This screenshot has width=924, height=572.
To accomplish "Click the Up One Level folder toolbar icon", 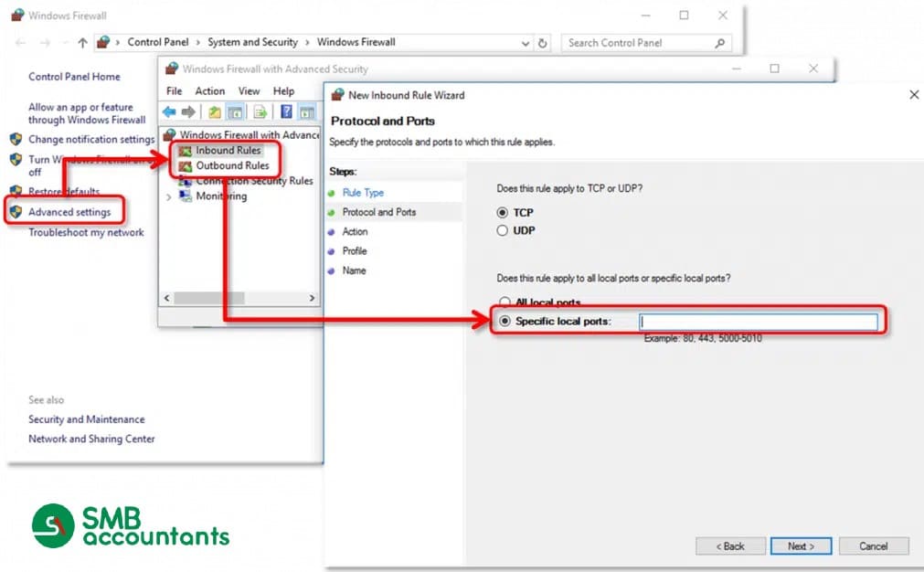I will pyautogui.click(x=215, y=111).
